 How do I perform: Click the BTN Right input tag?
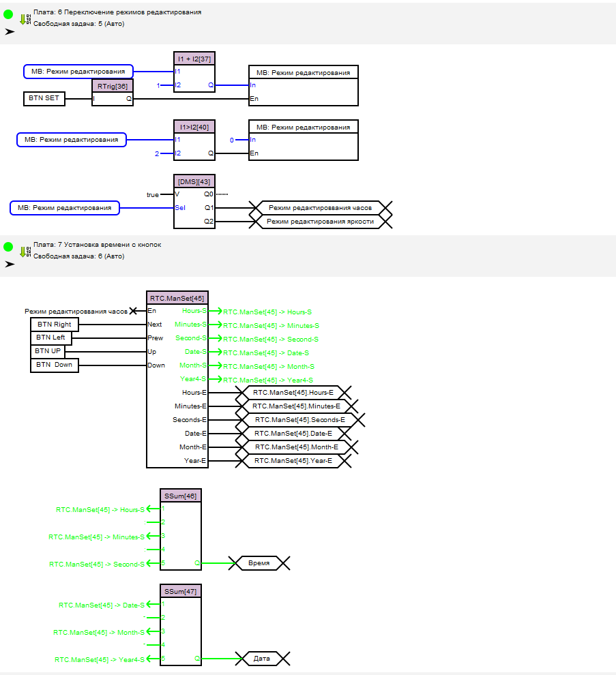tap(55, 325)
